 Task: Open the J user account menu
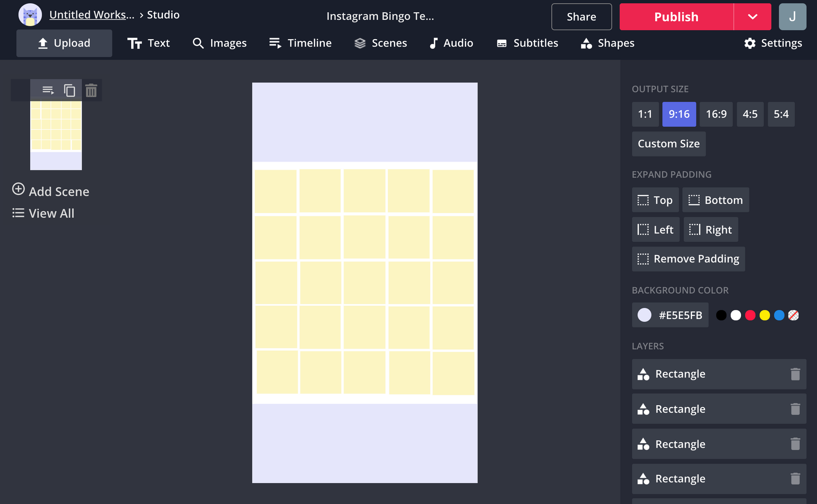792,17
